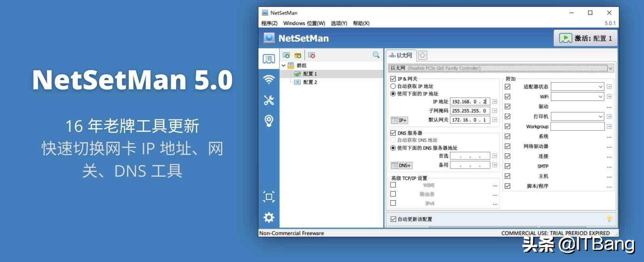Delete profile toolbar icon

point(312,55)
